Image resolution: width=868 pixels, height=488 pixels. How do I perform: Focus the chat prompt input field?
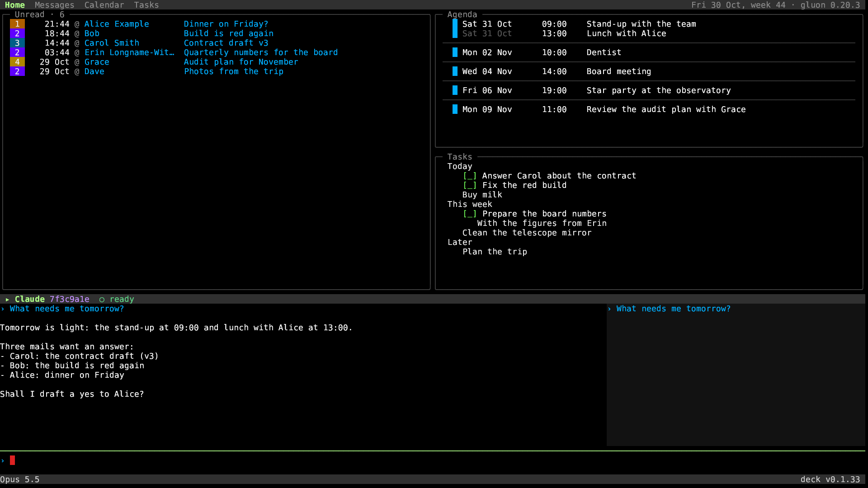click(433, 460)
